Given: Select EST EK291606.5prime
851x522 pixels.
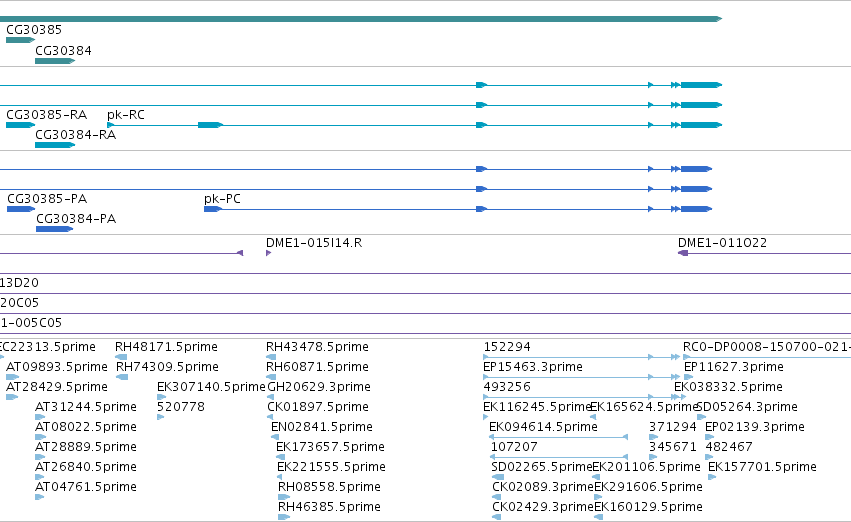Looking at the screenshot, I should [648, 487].
